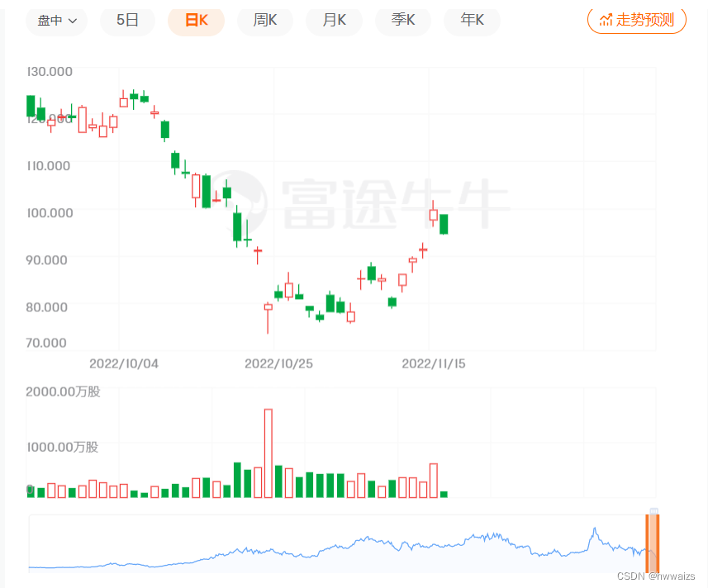Open the 盘中 session dropdown
The width and height of the screenshot is (708, 588).
(56, 21)
